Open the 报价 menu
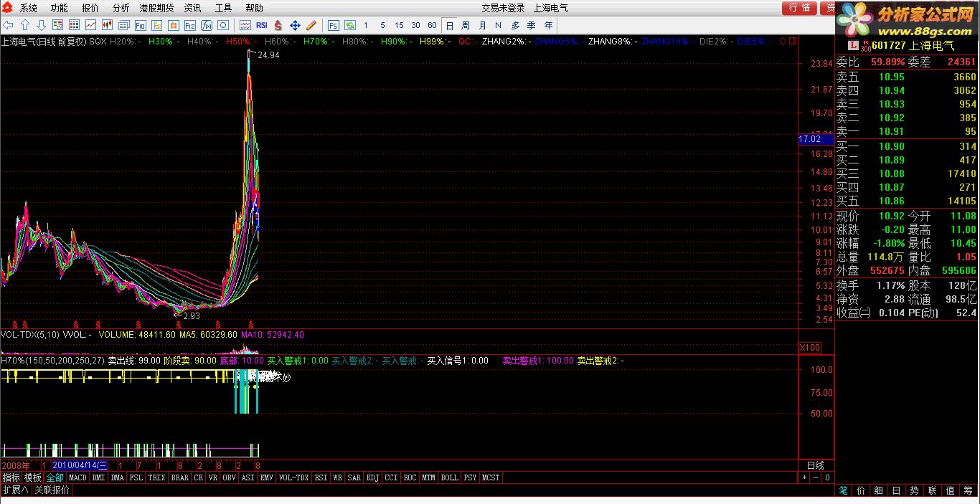This screenshot has width=980, height=504. tap(90, 8)
